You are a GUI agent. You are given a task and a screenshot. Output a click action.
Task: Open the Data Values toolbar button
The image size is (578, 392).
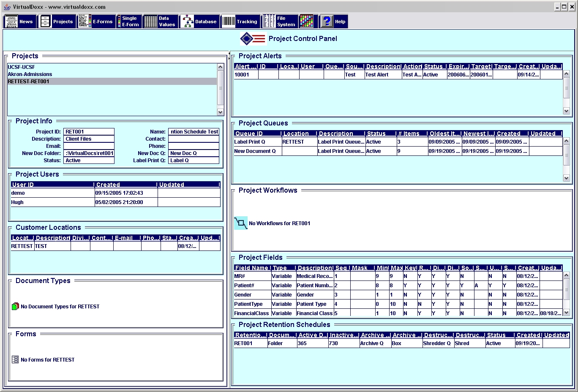(160, 22)
